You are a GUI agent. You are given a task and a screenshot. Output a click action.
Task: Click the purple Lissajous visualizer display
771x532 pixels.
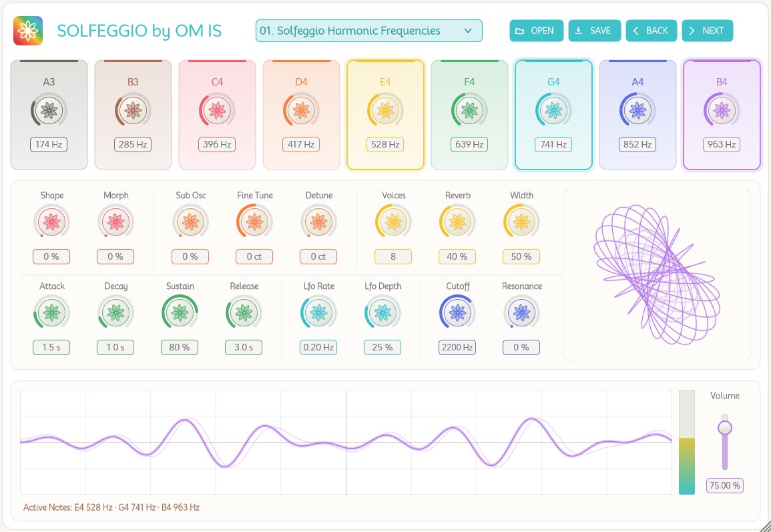point(657,275)
